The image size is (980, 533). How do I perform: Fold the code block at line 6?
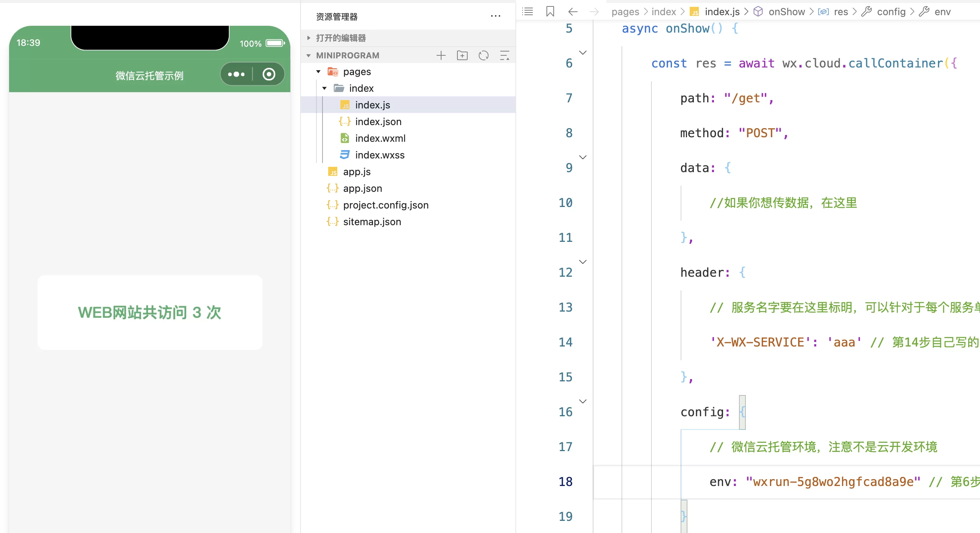tap(582, 52)
